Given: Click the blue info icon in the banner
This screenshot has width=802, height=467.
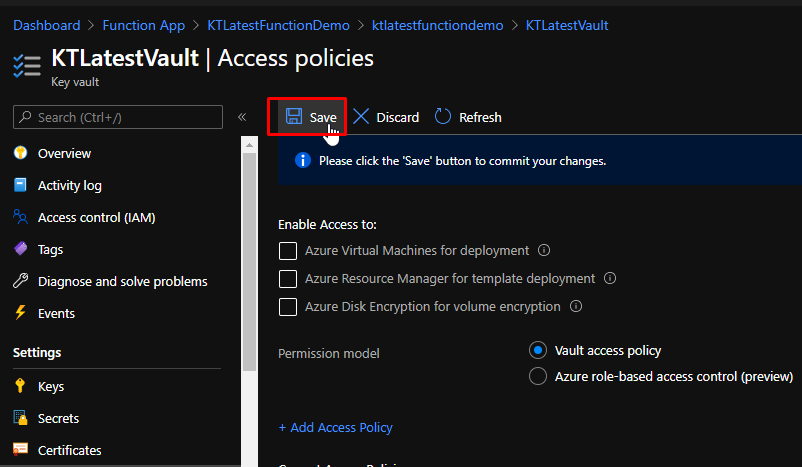Looking at the screenshot, I should pos(303,161).
